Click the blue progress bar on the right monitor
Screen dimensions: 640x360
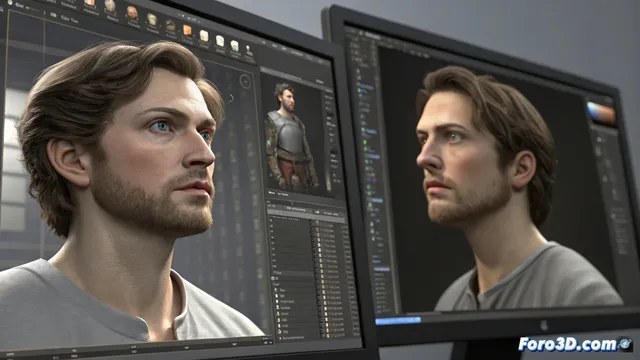[x=398, y=320]
